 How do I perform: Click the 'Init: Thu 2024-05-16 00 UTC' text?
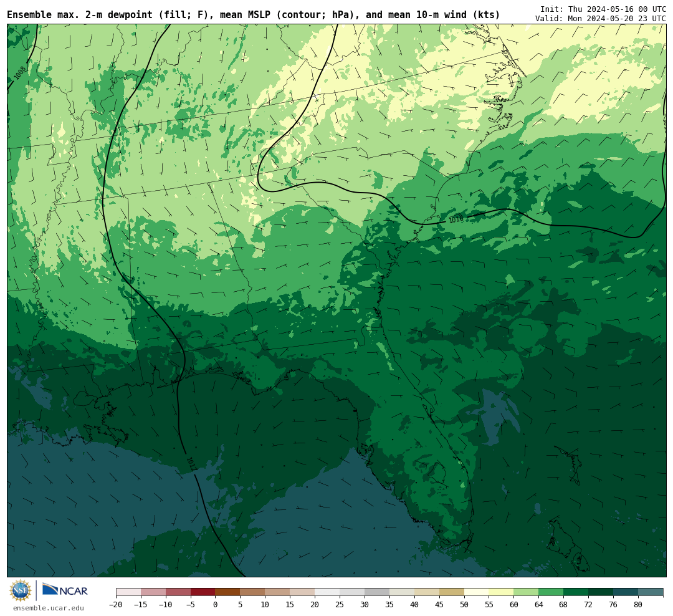pyautogui.click(x=603, y=9)
